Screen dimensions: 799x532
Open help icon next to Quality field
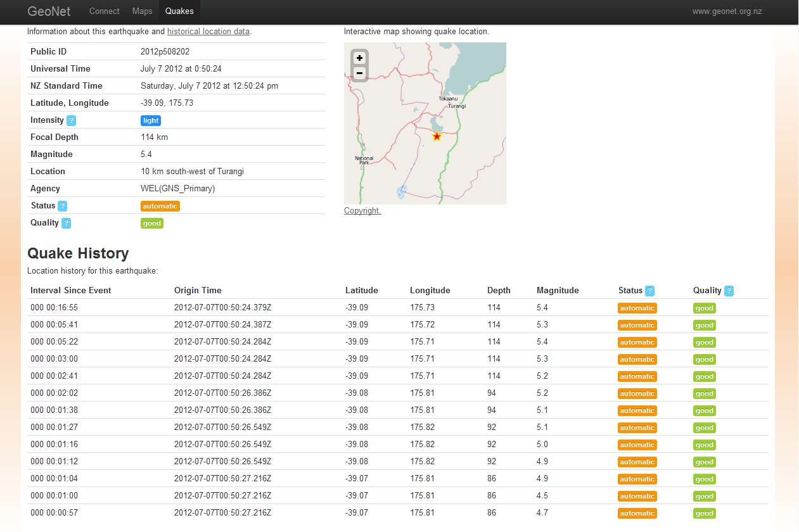pyautogui.click(x=66, y=223)
